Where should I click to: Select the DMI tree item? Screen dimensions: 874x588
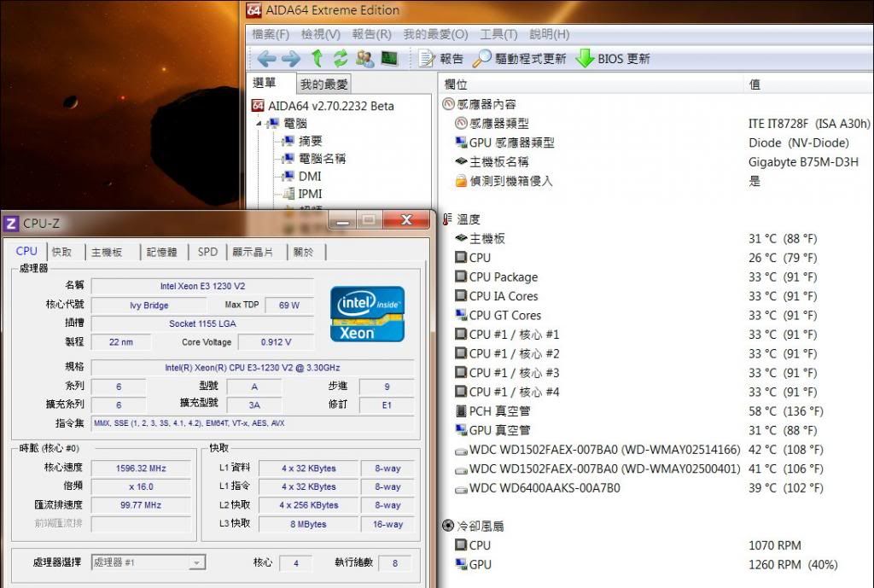click(301, 176)
